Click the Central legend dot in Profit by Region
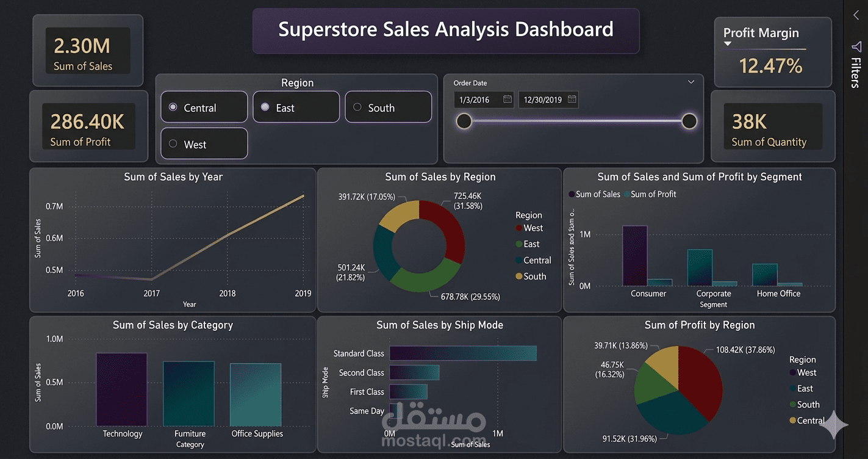This screenshot has width=868, height=459. point(792,421)
